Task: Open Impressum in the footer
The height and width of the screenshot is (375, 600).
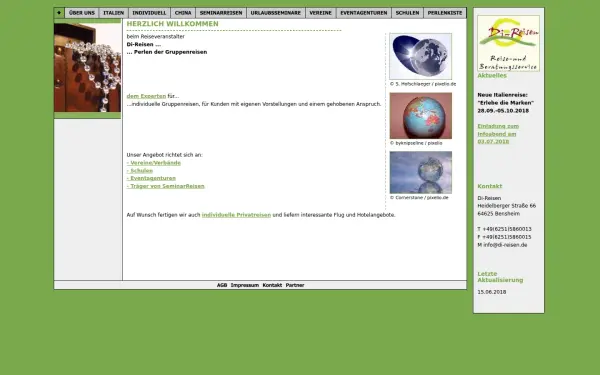Action: [245, 285]
